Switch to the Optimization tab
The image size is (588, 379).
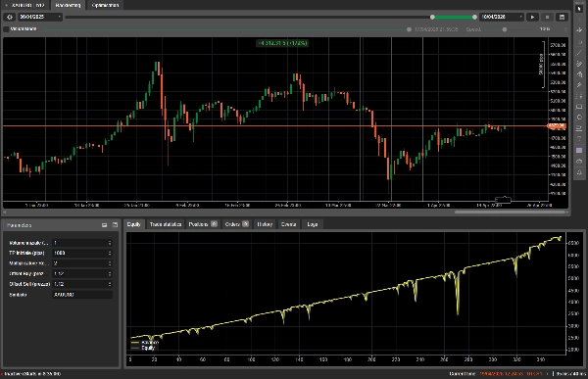tap(105, 5)
